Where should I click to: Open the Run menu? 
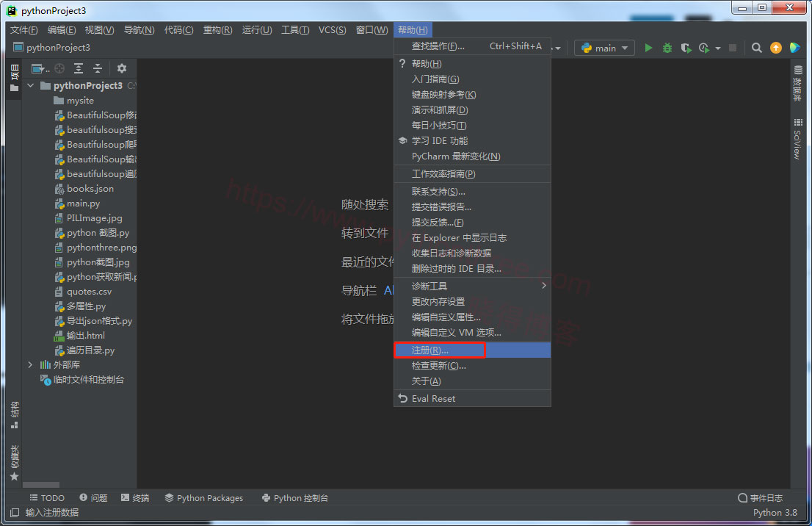tap(257, 30)
